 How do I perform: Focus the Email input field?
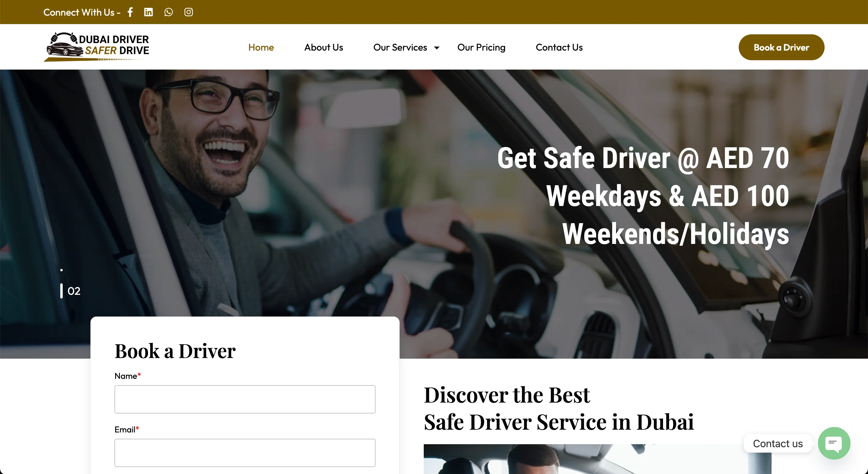point(245,453)
